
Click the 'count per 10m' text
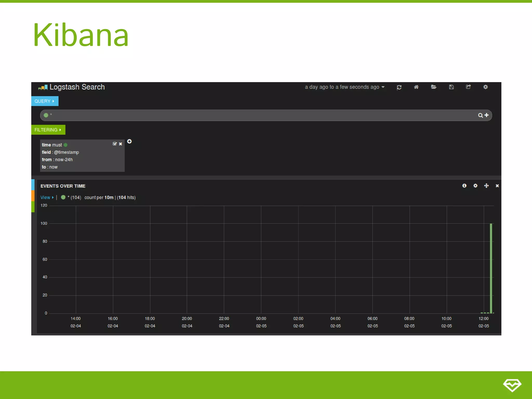[99, 197]
